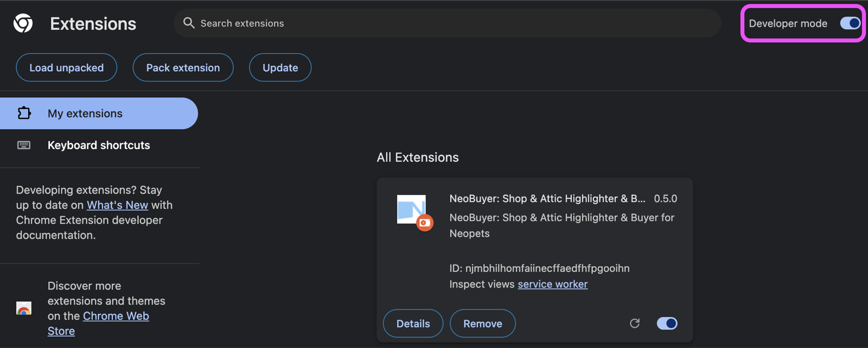Click the Developer mode label text
This screenshot has height=348, width=868.
788,23
